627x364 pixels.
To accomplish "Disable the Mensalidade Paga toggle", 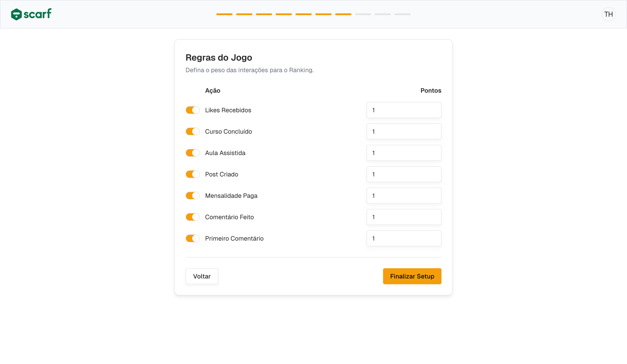I will point(193,196).
